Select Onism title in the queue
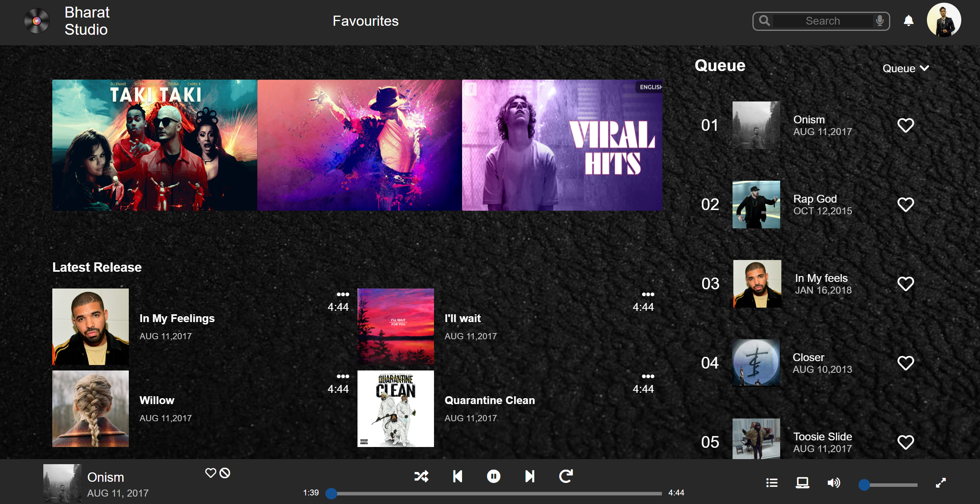 (x=809, y=119)
